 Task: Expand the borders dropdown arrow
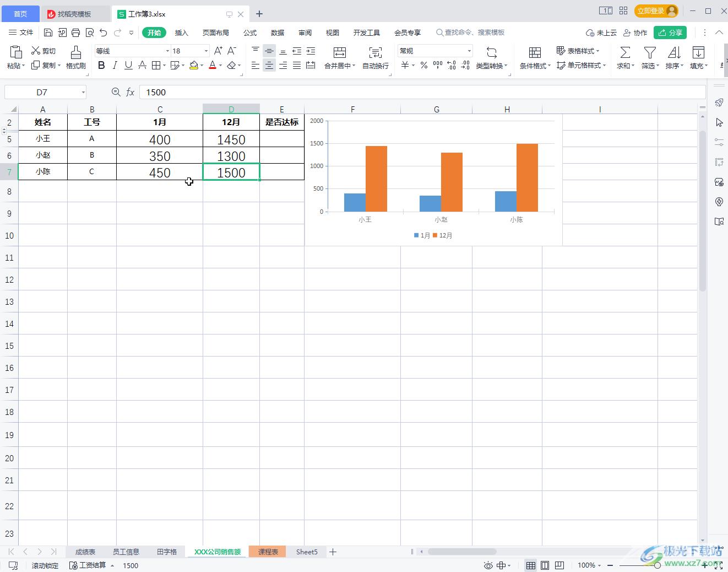[164, 66]
